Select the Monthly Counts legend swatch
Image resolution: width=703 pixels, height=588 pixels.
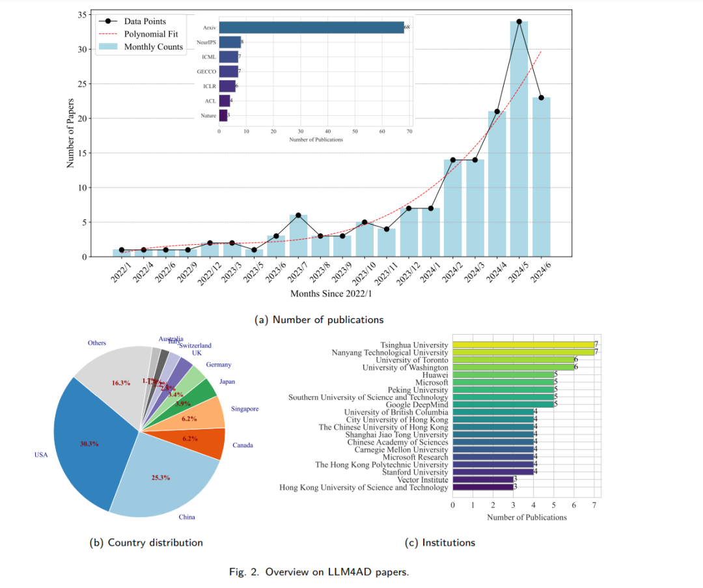tap(108, 47)
